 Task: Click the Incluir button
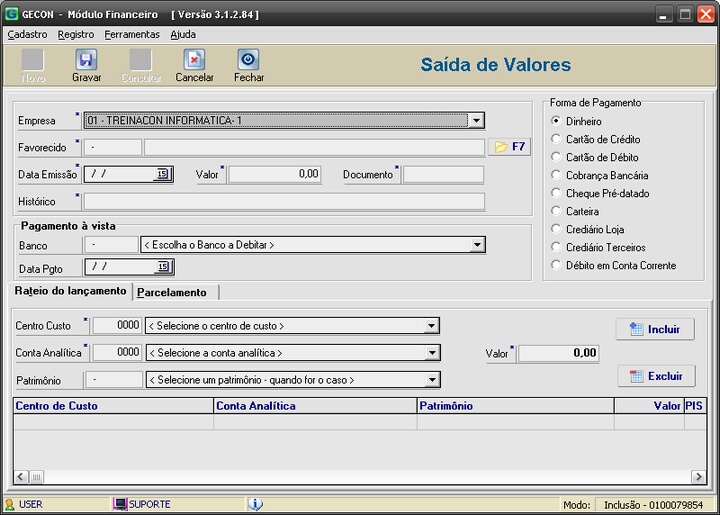point(655,329)
